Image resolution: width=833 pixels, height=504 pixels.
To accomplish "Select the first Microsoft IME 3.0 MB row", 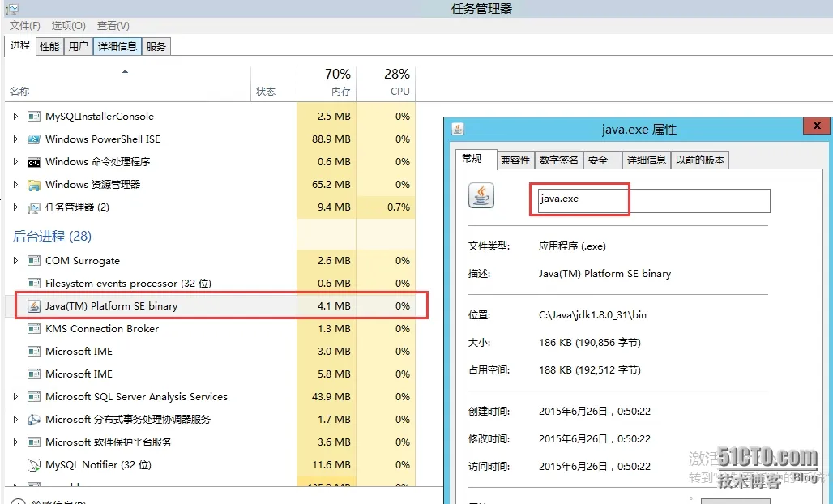I will (210, 352).
